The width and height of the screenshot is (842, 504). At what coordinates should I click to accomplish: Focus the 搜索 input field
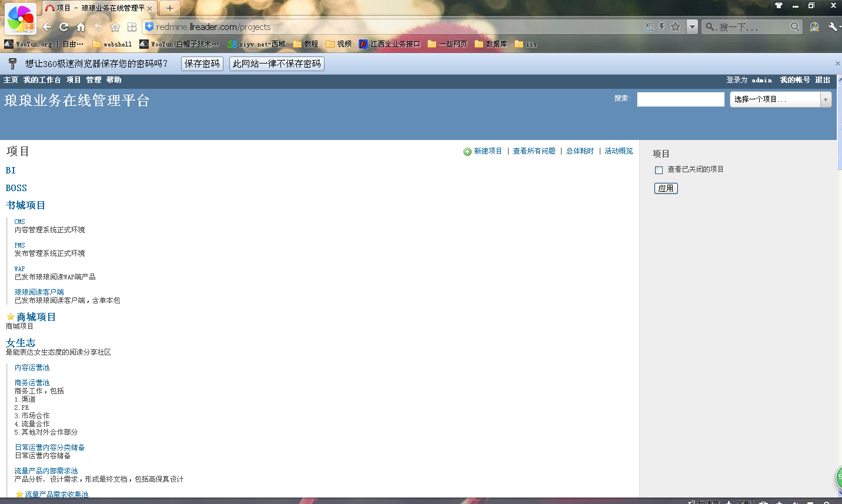point(681,99)
